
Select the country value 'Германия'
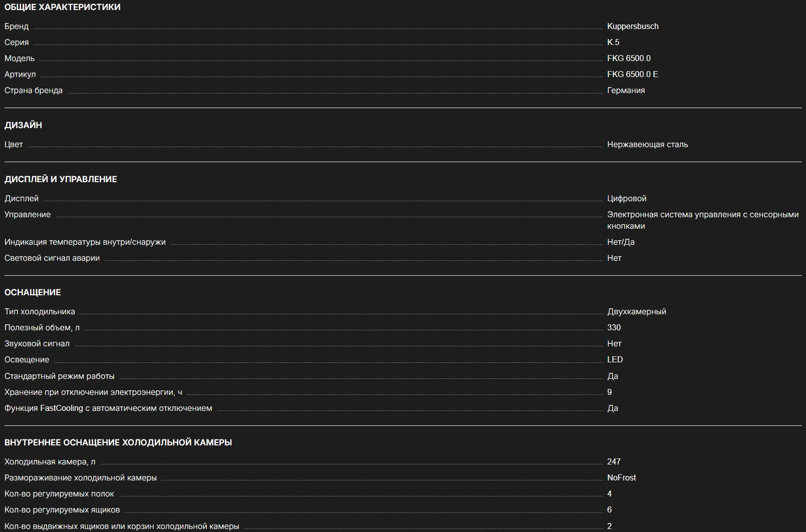pyautogui.click(x=626, y=90)
